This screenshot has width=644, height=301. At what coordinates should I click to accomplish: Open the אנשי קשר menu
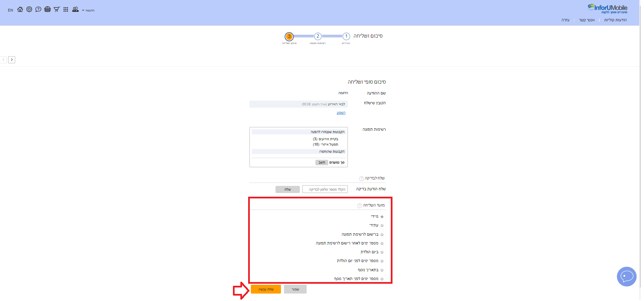point(587,20)
